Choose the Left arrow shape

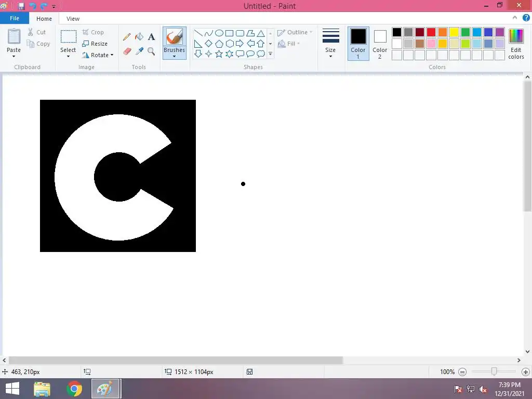pyautogui.click(x=250, y=44)
